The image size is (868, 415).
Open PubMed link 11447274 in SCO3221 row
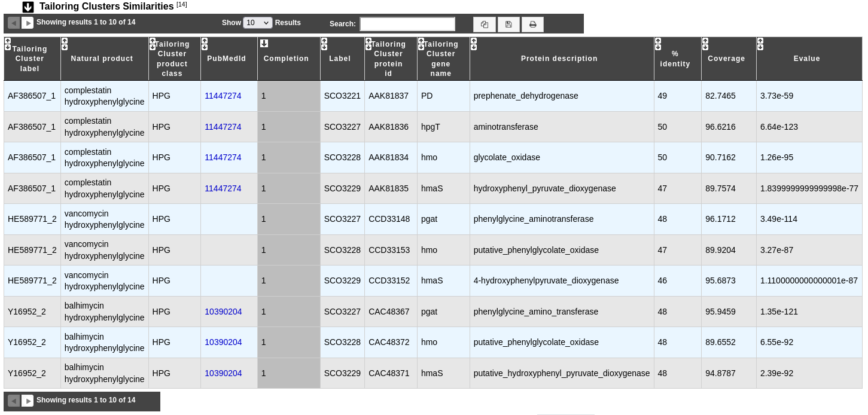point(223,96)
